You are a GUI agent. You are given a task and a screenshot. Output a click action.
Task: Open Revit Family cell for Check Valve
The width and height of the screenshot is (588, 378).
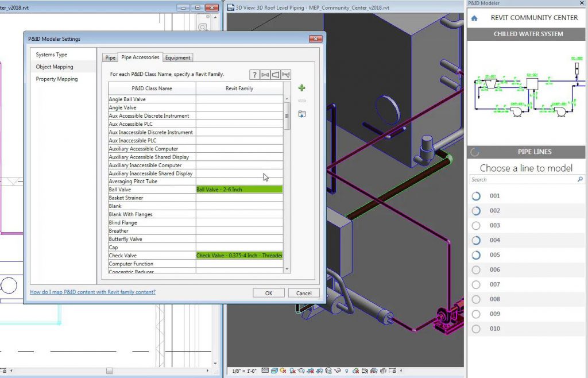click(x=239, y=256)
